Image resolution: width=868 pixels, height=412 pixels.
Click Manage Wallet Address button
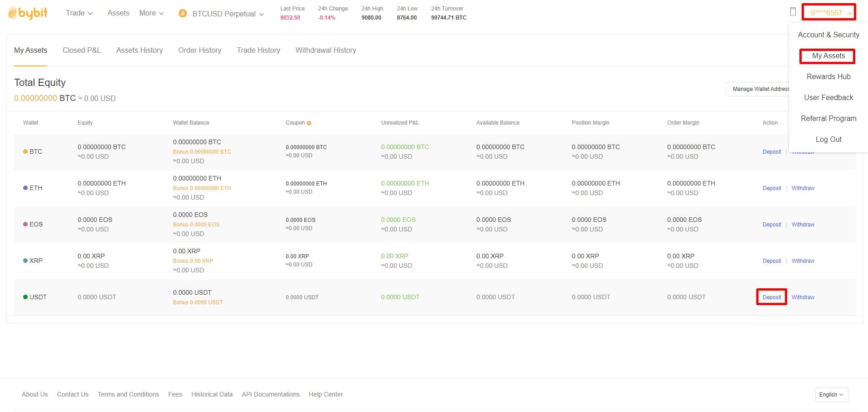coord(758,89)
